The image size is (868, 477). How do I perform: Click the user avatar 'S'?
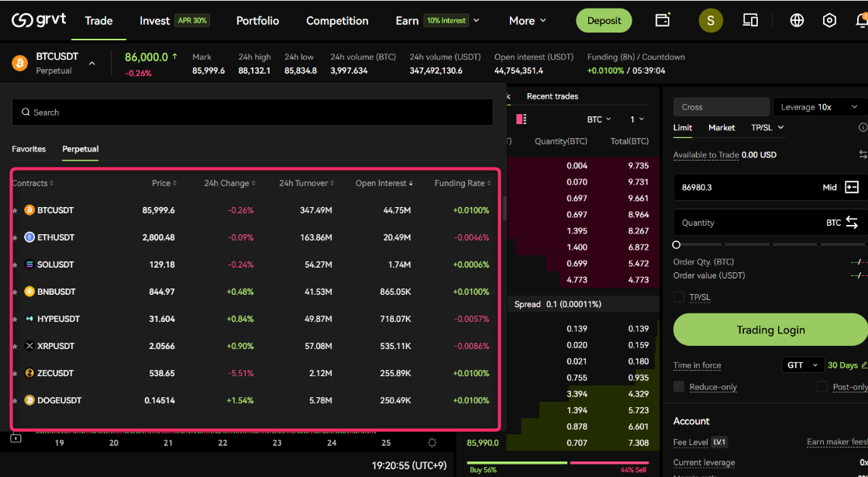711,20
